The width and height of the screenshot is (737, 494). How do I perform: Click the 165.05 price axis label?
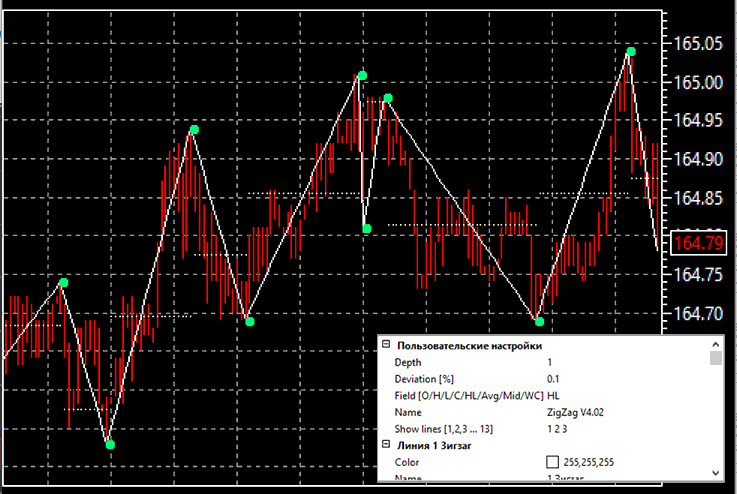coord(698,44)
